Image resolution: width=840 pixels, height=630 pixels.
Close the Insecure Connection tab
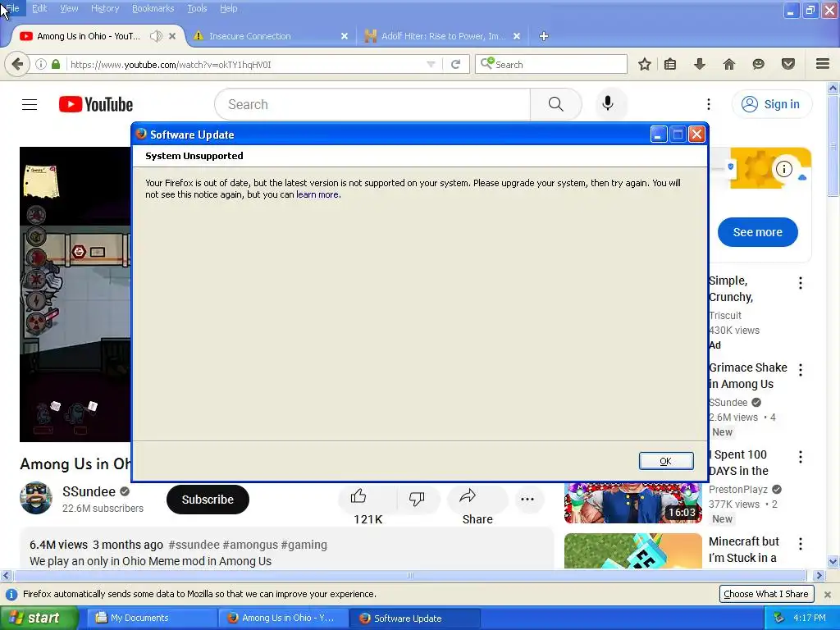[345, 36]
